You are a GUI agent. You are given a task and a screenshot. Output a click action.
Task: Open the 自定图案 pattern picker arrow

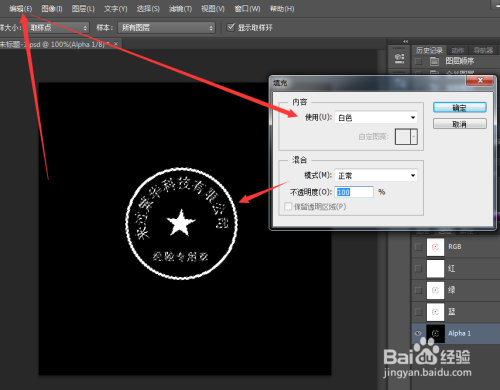[x=414, y=137]
